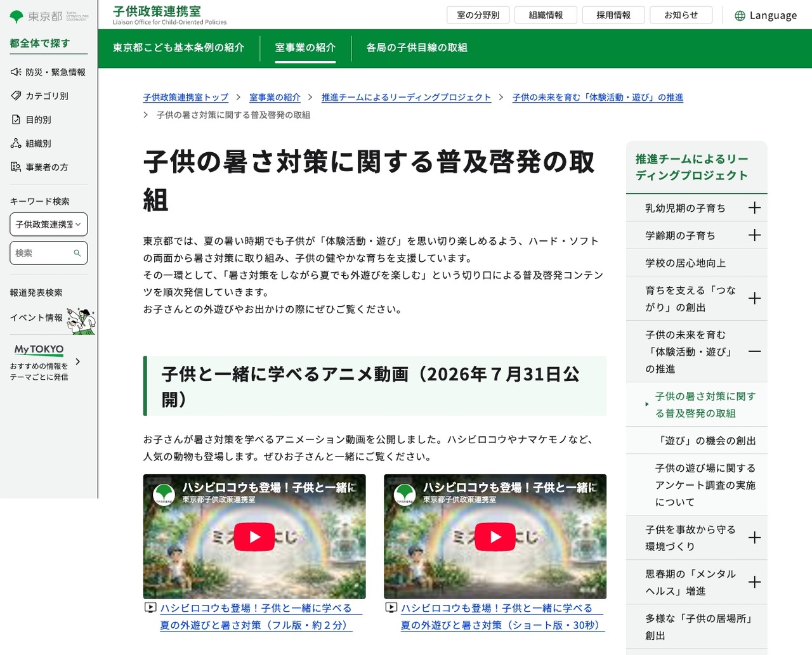
Task: Click the 子供政策連携室 site title
Action: (157, 11)
